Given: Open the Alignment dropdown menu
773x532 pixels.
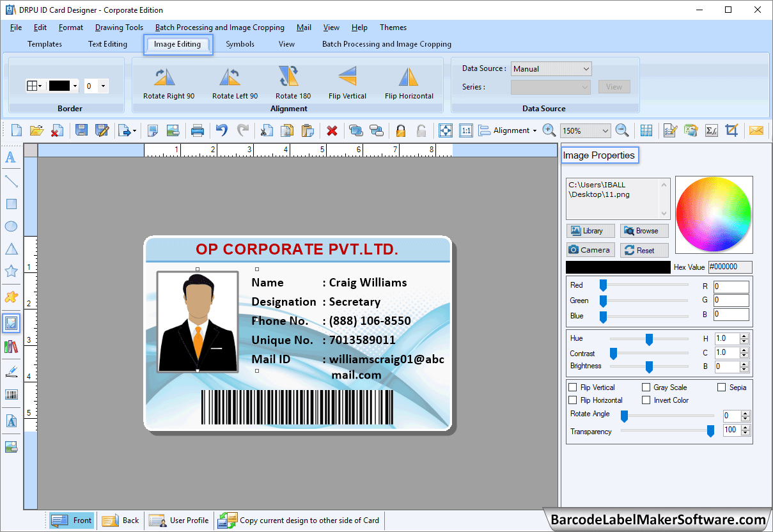Looking at the screenshot, I should (535, 130).
